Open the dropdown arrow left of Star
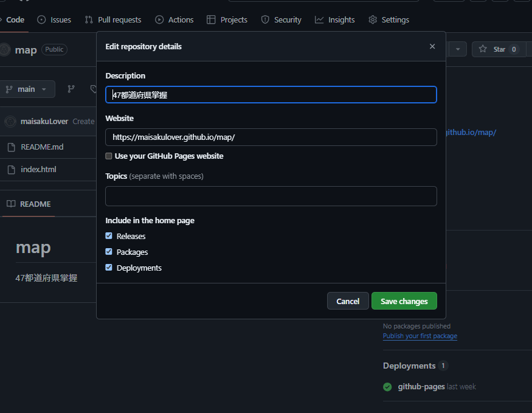Image resolution: width=532 pixels, height=413 pixels. (458, 49)
